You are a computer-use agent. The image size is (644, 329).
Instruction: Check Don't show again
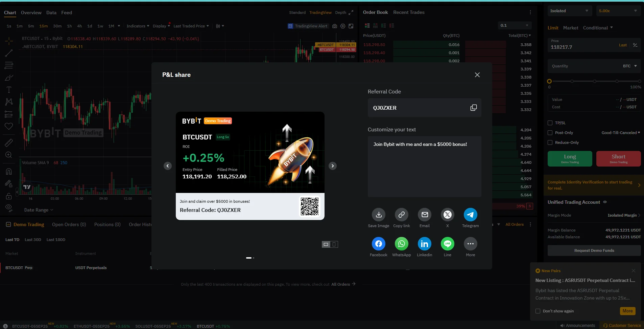tap(538, 311)
